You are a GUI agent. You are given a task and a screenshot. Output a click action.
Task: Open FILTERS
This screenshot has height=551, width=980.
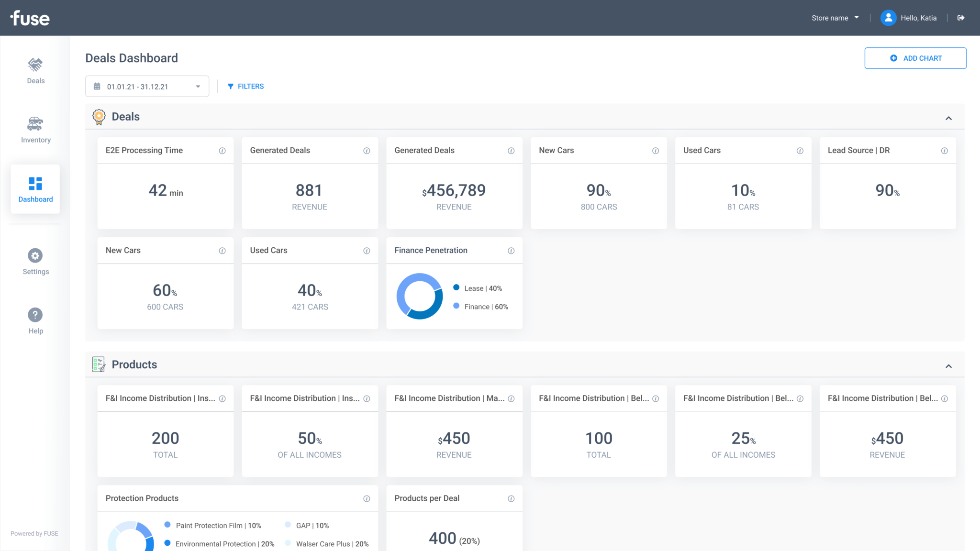click(245, 86)
